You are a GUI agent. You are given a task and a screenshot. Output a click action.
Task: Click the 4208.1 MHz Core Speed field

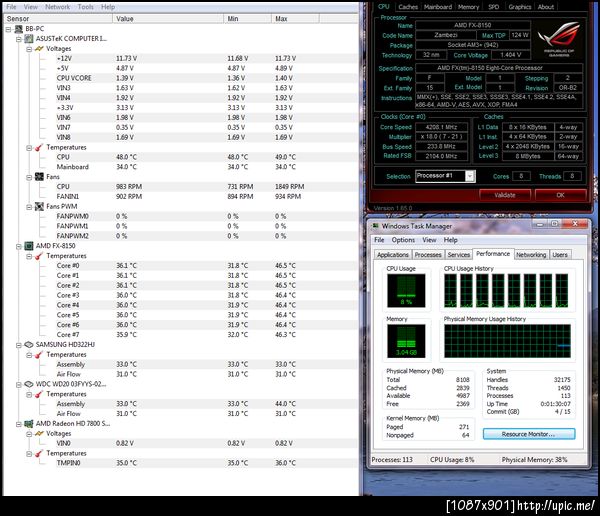441,127
